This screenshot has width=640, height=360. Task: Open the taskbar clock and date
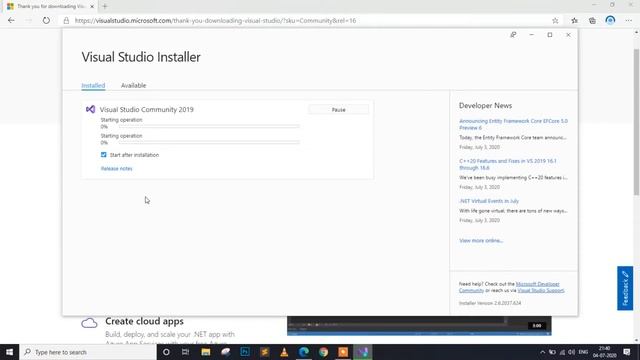coord(604,352)
